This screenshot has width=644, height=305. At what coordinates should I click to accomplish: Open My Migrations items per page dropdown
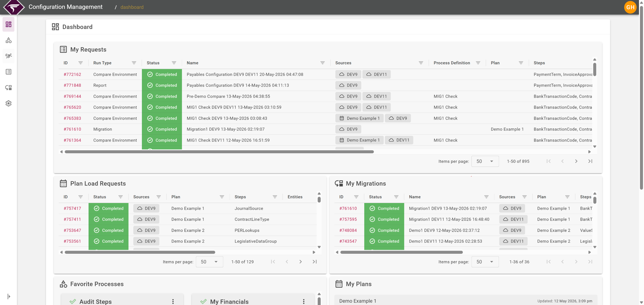coord(485,262)
